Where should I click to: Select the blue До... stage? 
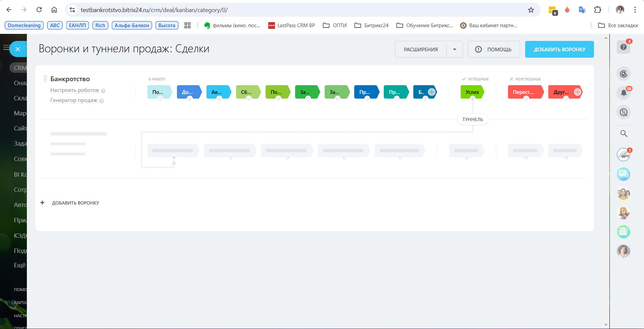pyautogui.click(x=189, y=92)
